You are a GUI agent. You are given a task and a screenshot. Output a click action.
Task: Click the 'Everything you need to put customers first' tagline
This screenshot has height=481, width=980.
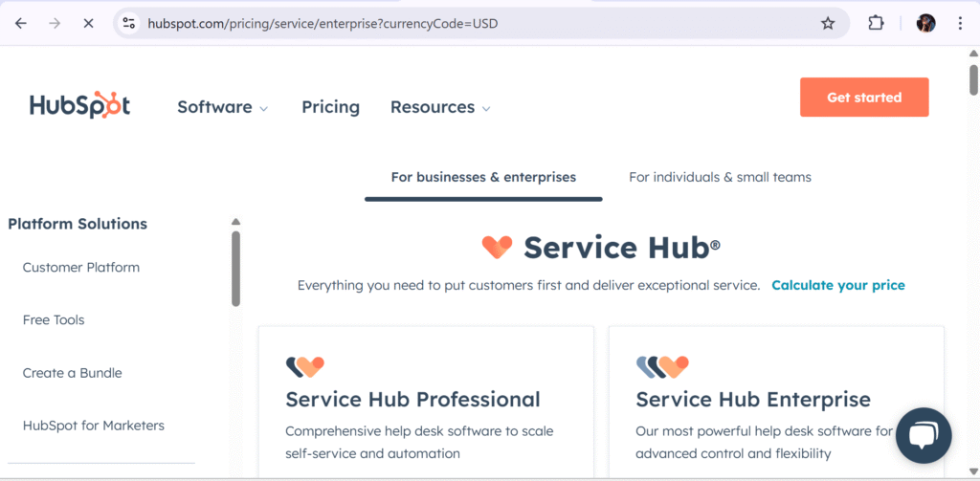pyautogui.click(x=528, y=286)
